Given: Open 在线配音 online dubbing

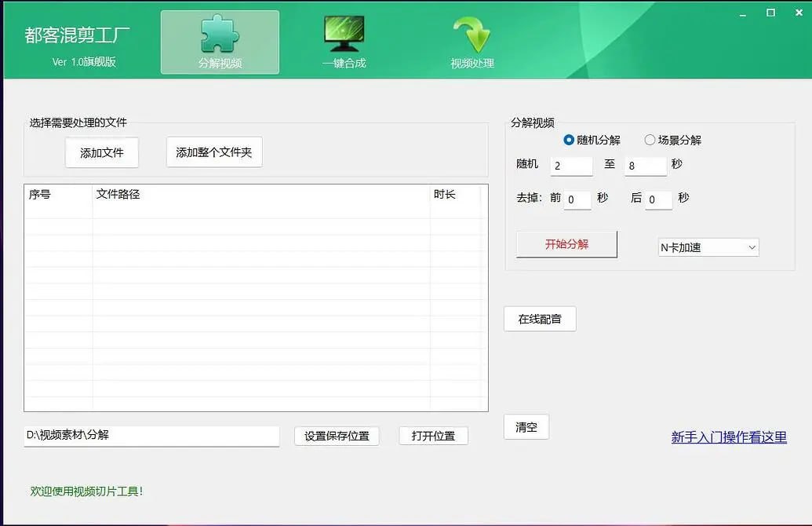Looking at the screenshot, I should (540, 319).
